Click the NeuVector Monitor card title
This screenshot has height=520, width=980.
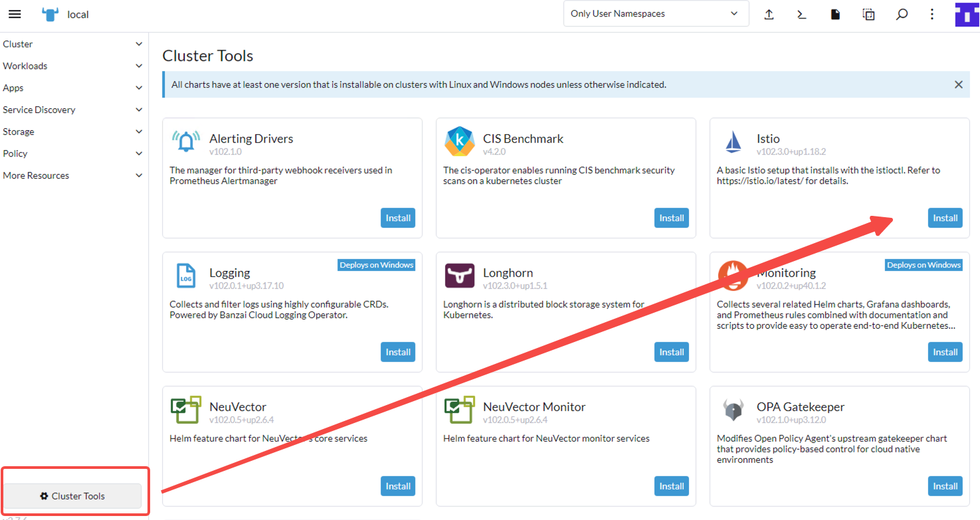[x=534, y=407]
